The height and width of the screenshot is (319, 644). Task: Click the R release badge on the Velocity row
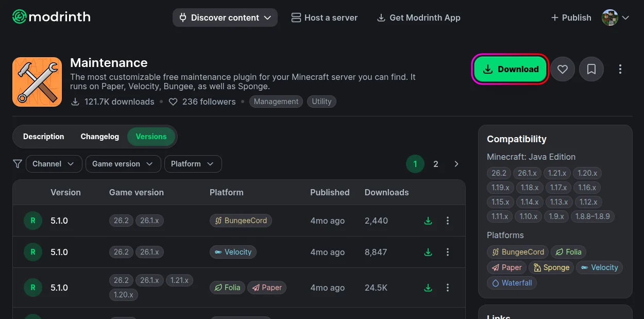33,252
